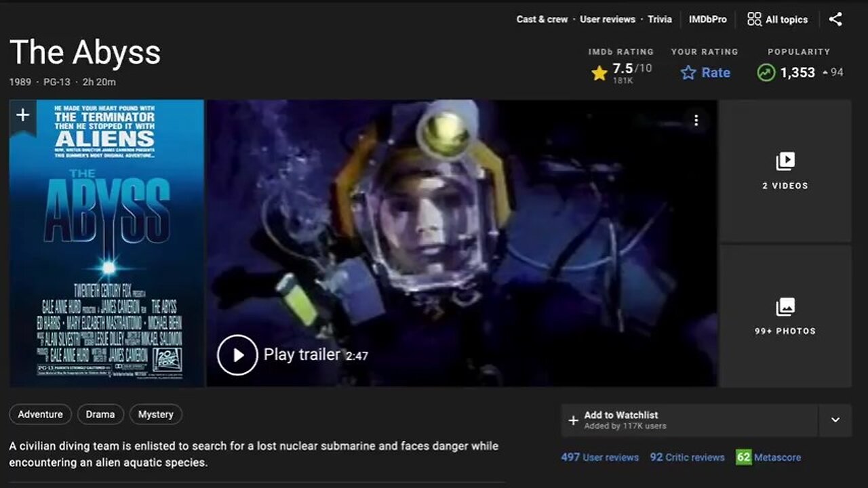Open the Cast & crew link
Viewport: 868px width, 488px height.
point(542,19)
